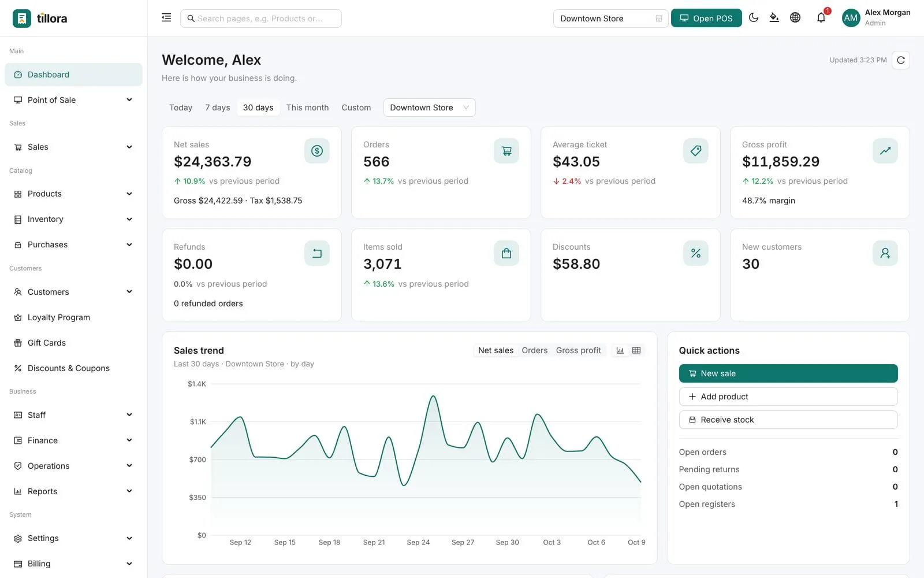Click Add product quick action
This screenshot has height=578, width=924.
(788, 397)
